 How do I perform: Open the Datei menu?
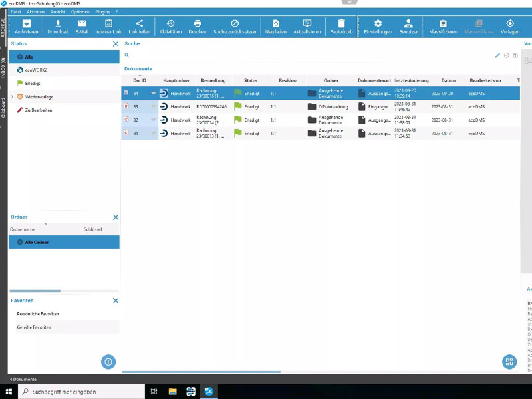15,12
